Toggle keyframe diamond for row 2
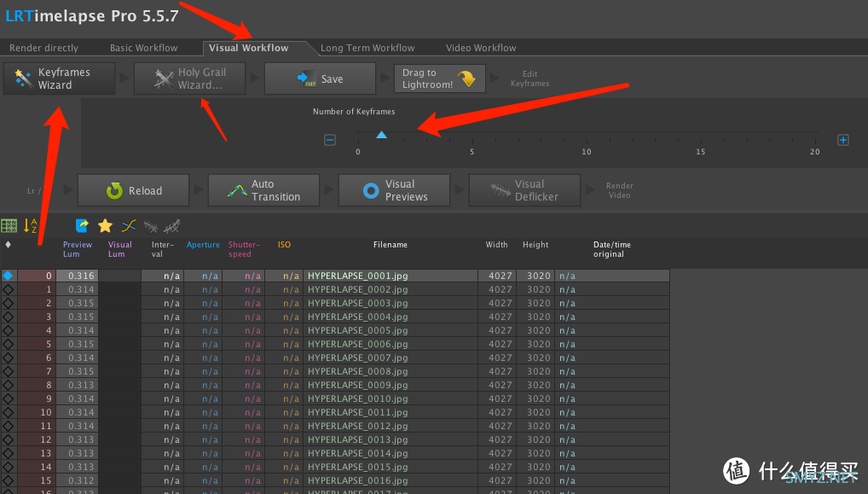868x494 pixels. [x=8, y=303]
